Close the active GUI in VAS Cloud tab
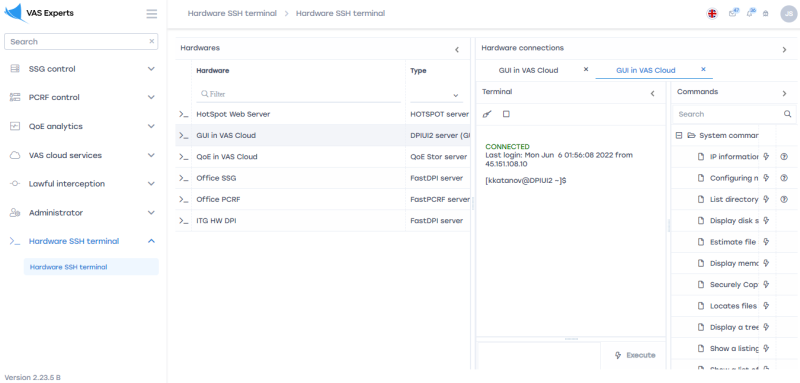The height and width of the screenshot is (383, 800). pyautogui.click(x=703, y=69)
